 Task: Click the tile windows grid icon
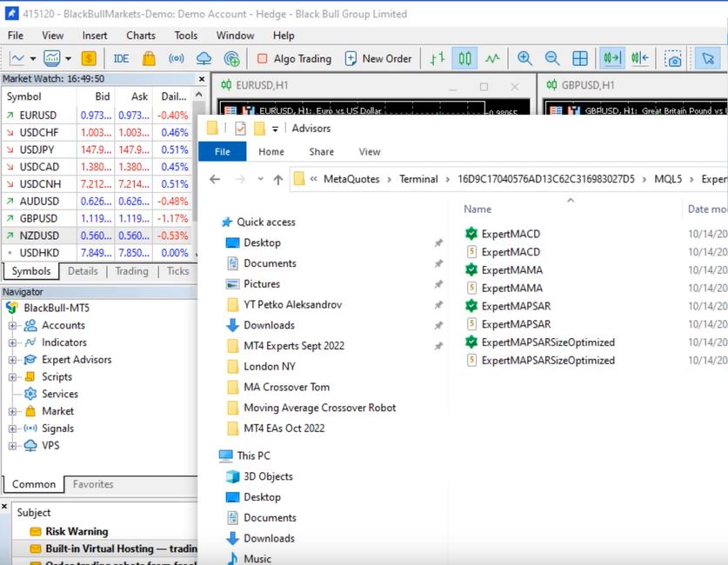point(580,58)
